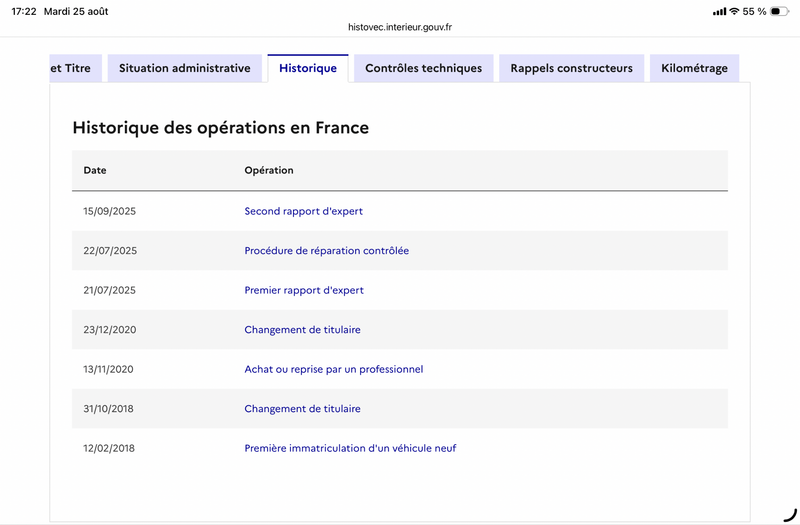Click the Historique des opérations en France heading
800x525 pixels.
(x=220, y=128)
